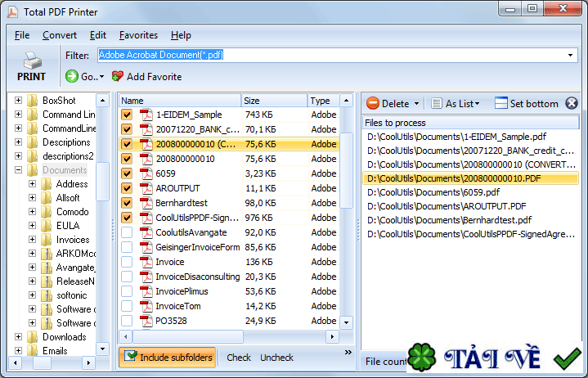Uncheck the AROUTPUT file checkbox
The width and height of the screenshot is (588, 378).
click(127, 188)
